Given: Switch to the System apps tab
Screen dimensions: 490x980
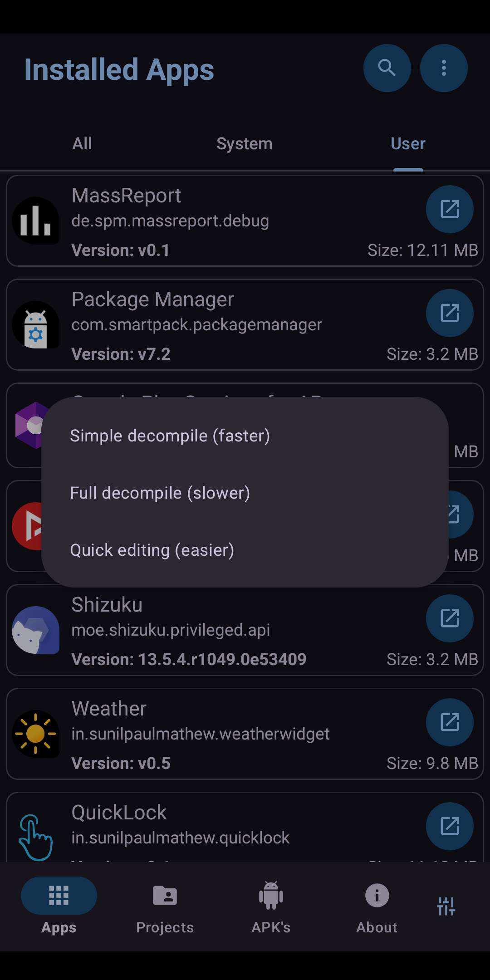Looking at the screenshot, I should click(x=244, y=144).
